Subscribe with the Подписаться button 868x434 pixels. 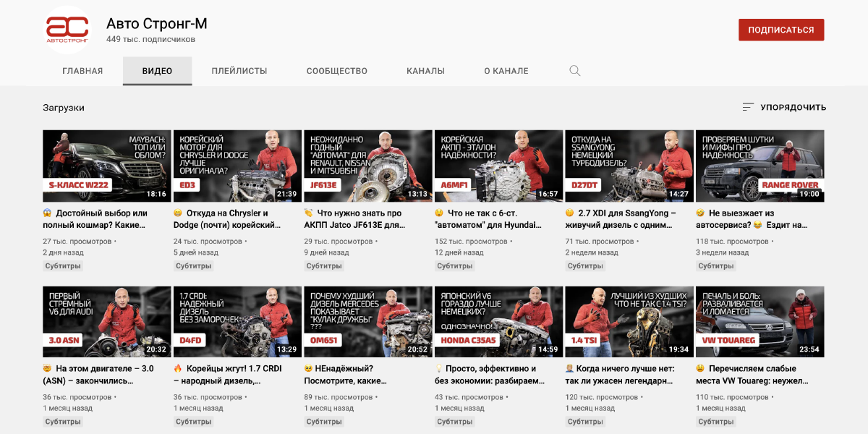coord(781,30)
